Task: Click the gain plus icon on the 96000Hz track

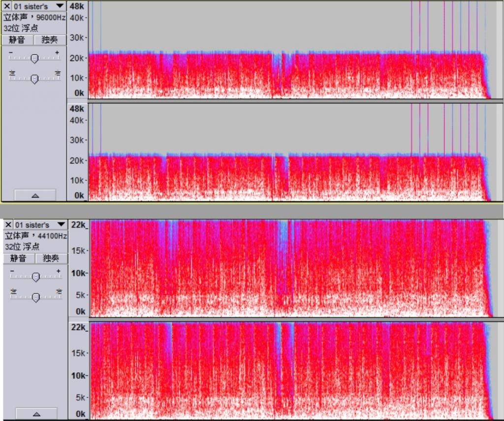Action: coord(57,53)
